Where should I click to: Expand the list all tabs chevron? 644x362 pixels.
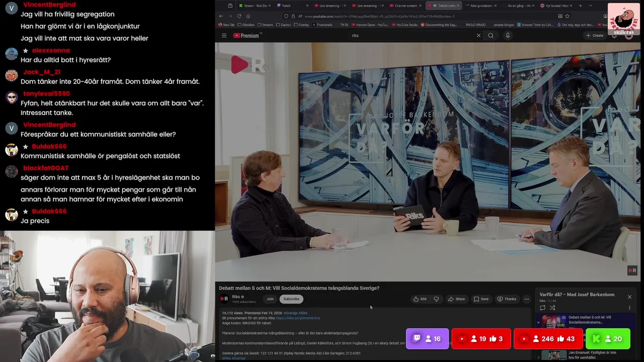[590, 6]
